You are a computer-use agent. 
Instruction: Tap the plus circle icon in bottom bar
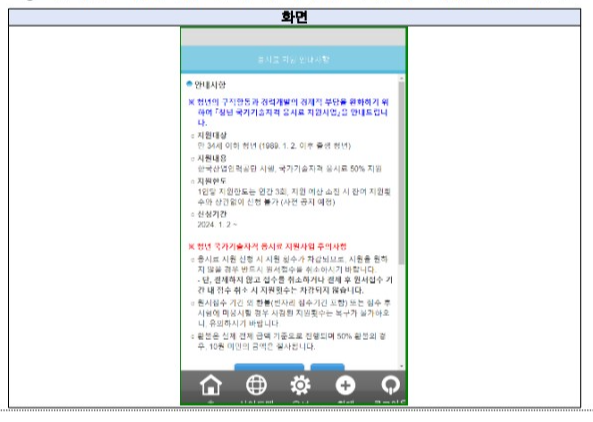(345, 385)
